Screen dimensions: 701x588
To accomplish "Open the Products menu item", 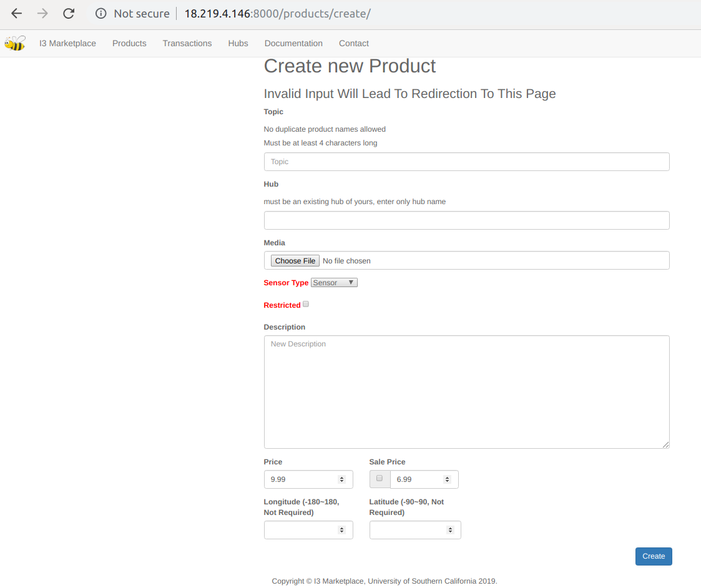I will 129,43.
